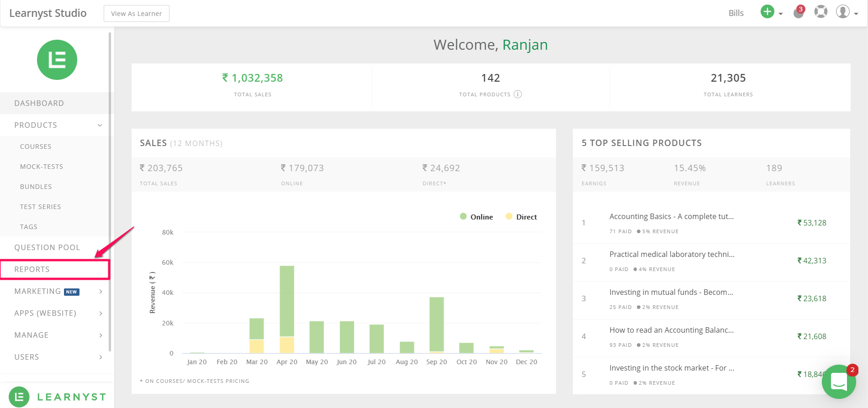Open Investing in the stock market product
The width and height of the screenshot is (868, 408).
coord(672,368)
